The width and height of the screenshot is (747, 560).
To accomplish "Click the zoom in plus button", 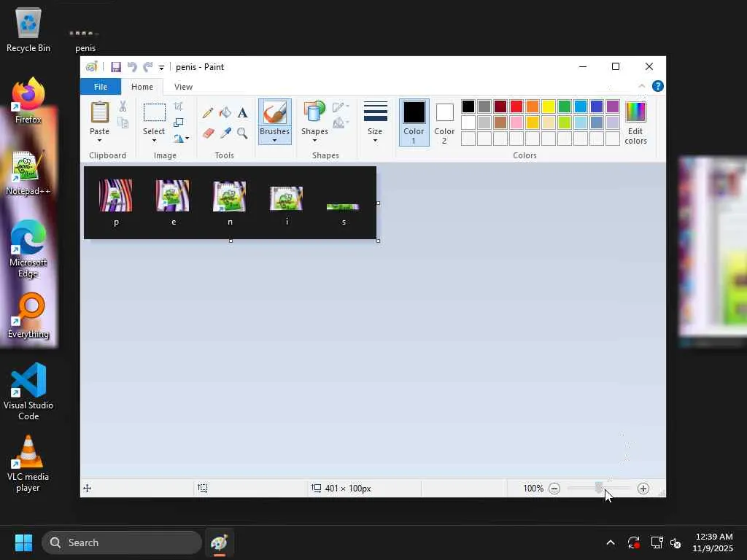I will (643, 488).
